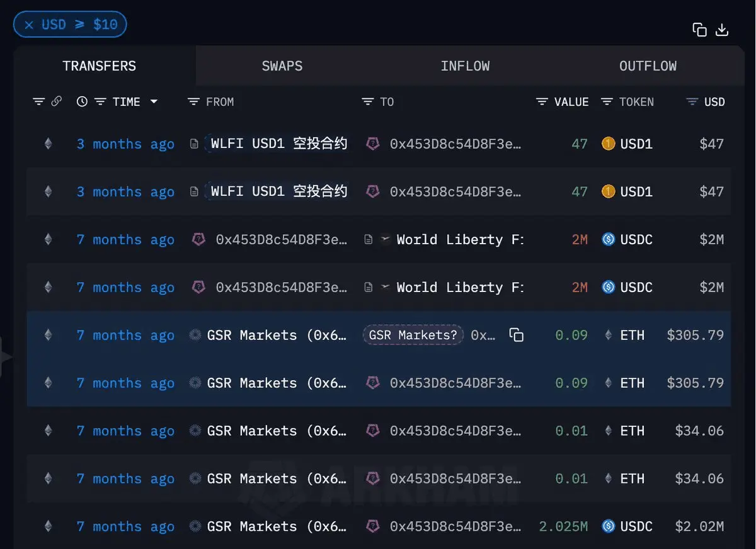
Task: Open the second '3 months ago' transaction link
Action: 125,192
